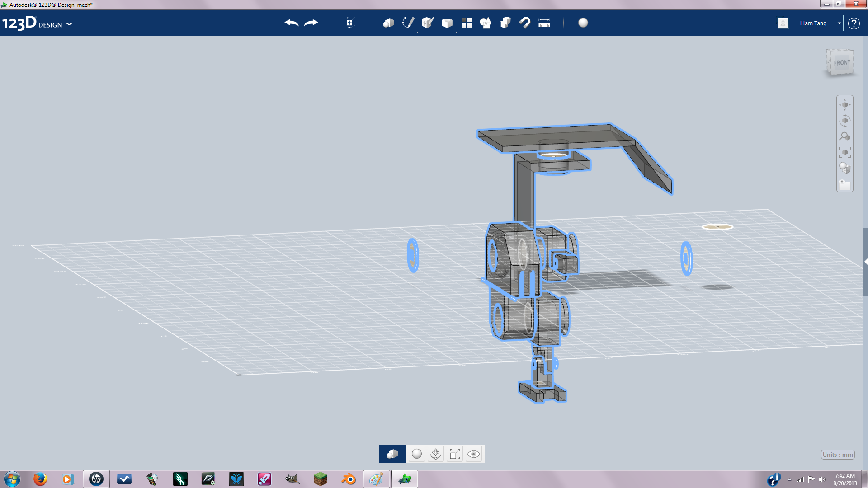Open the Pattern tool
The image size is (868, 488).
(x=467, y=23)
